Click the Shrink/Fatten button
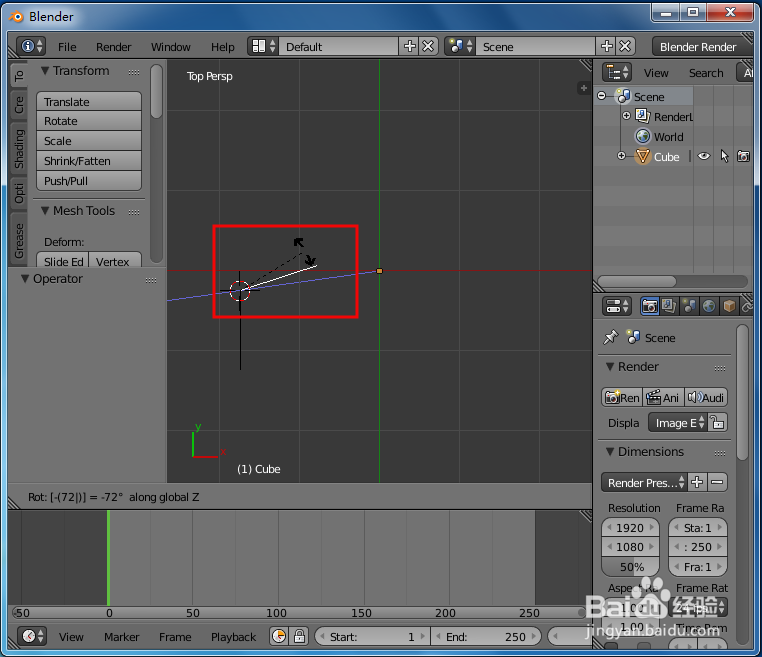 click(89, 160)
